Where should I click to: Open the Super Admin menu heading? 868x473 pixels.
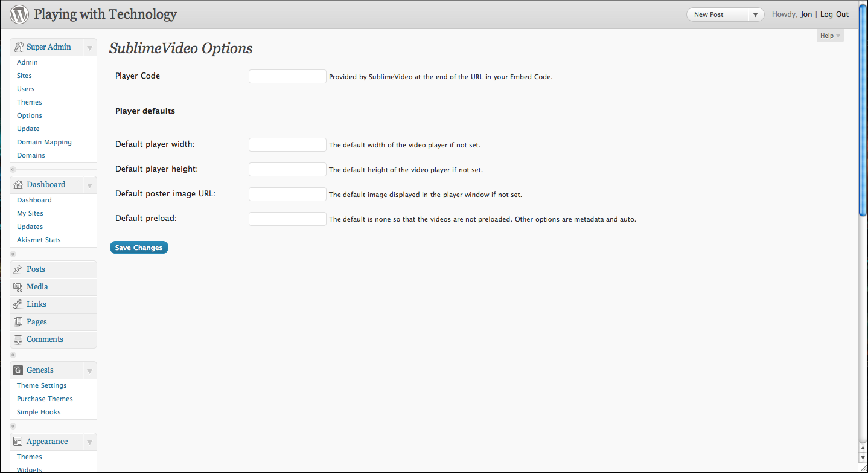(48, 47)
